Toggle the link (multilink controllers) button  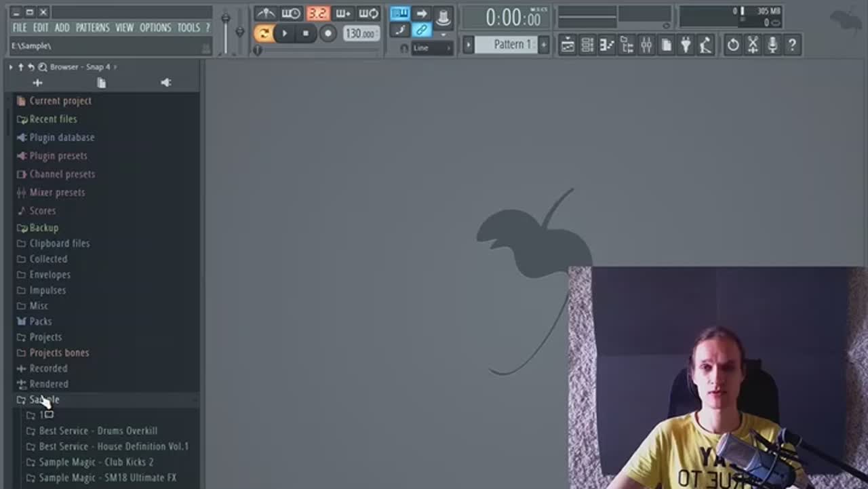422,30
